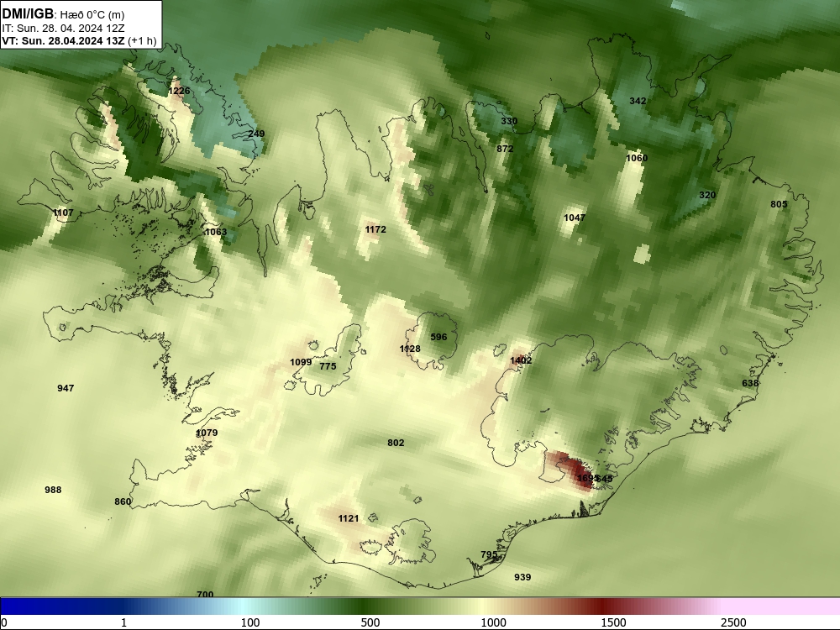The height and width of the screenshot is (630, 840).
Task: Select the 1695 value in dark red area
Action: click(x=586, y=478)
